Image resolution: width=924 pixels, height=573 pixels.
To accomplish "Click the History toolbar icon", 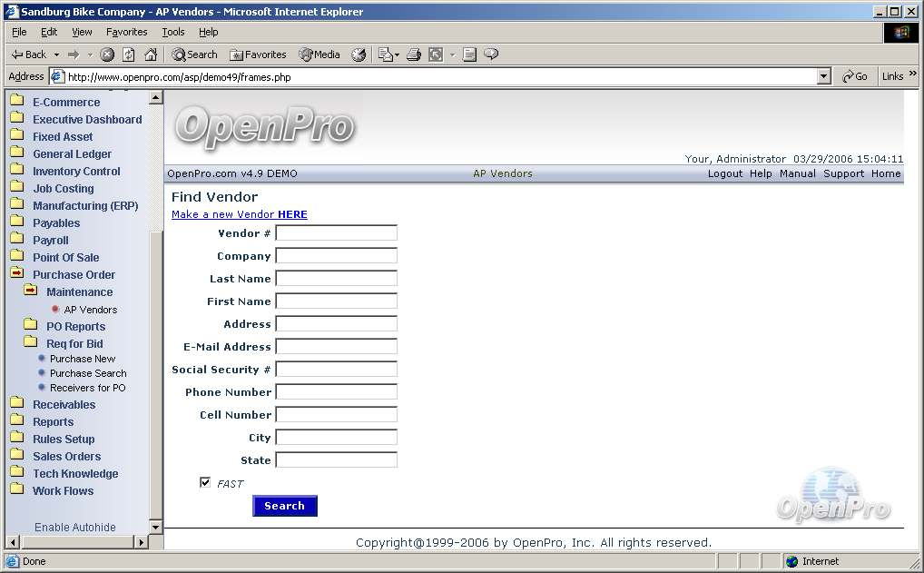I will coord(359,54).
